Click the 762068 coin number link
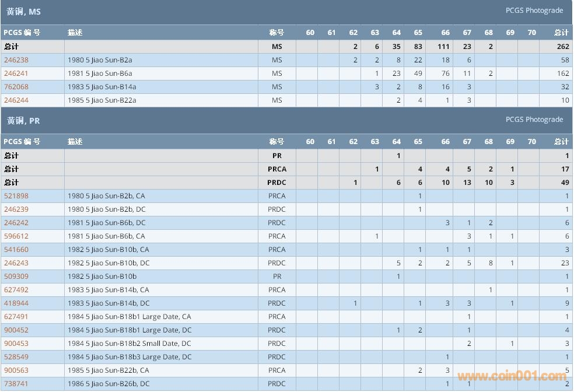The width and height of the screenshot is (574, 392). pyautogui.click(x=16, y=87)
